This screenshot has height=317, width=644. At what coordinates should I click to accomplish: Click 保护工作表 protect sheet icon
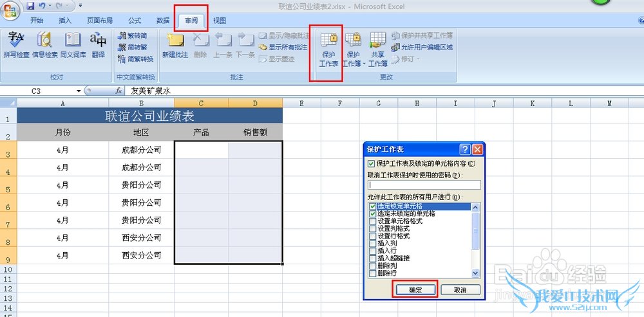(x=328, y=50)
